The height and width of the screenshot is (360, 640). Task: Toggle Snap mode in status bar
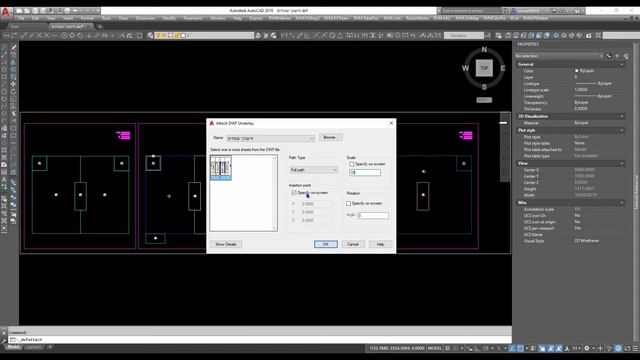tap(456, 348)
